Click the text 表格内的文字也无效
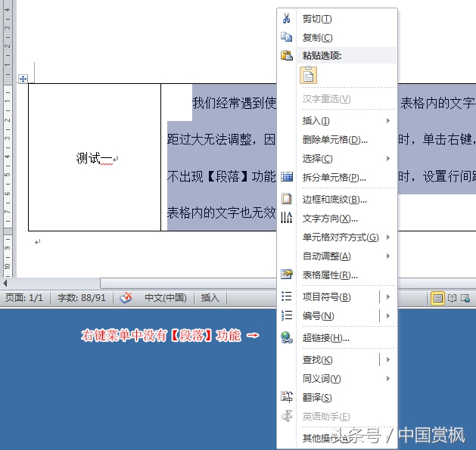 pyautogui.click(x=221, y=213)
